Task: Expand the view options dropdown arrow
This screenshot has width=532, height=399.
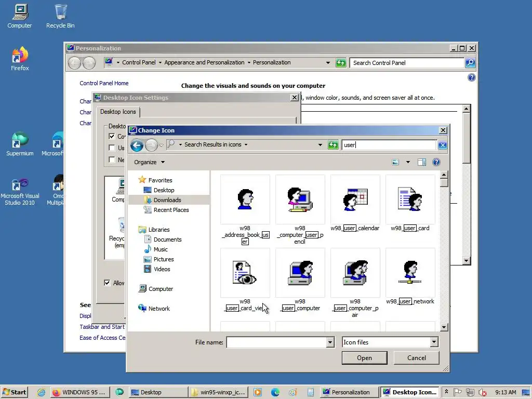Action: pyautogui.click(x=408, y=162)
